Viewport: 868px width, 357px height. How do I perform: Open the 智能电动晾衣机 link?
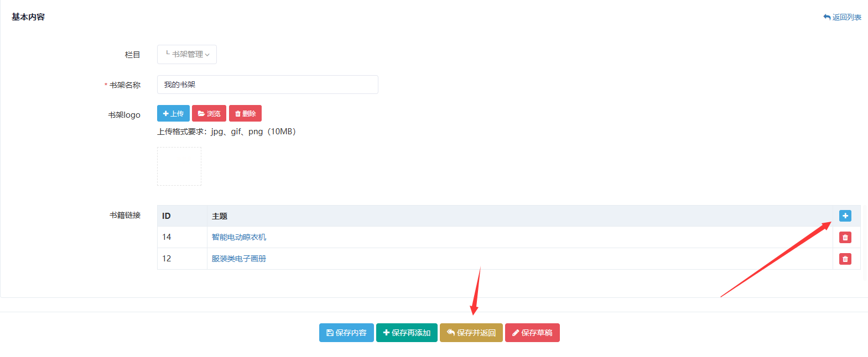tap(239, 237)
